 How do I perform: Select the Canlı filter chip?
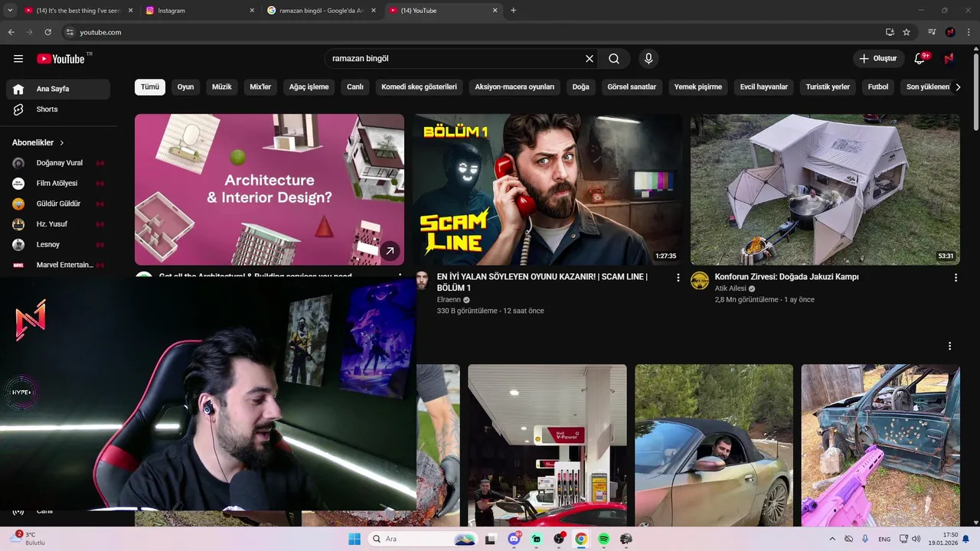(355, 87)
